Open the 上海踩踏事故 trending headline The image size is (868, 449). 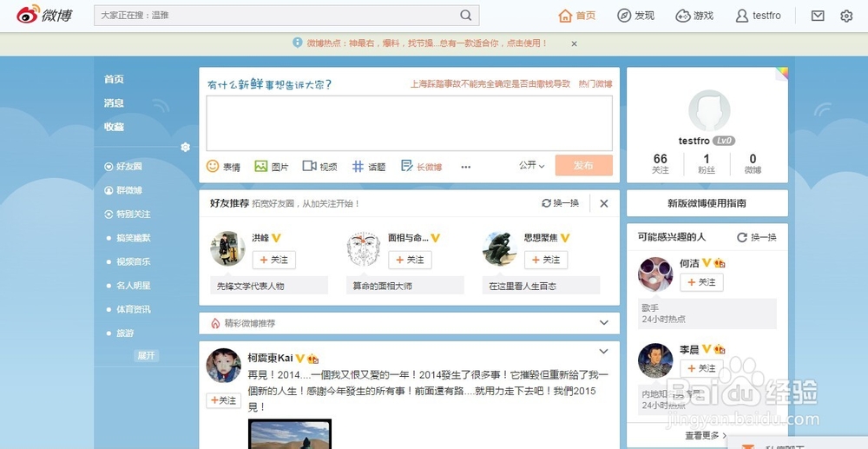490,84
